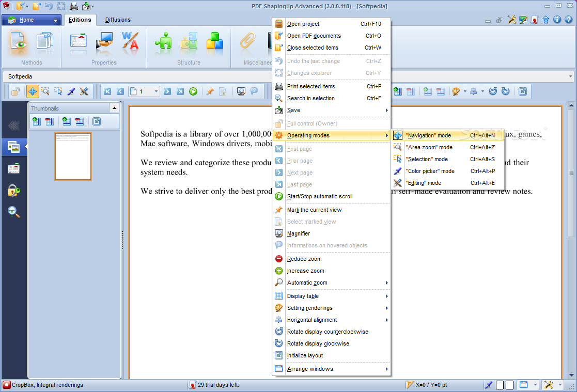Expand the Save submenu
The height and width of the screenshot is (392, 577).
[x=386, y=110]
